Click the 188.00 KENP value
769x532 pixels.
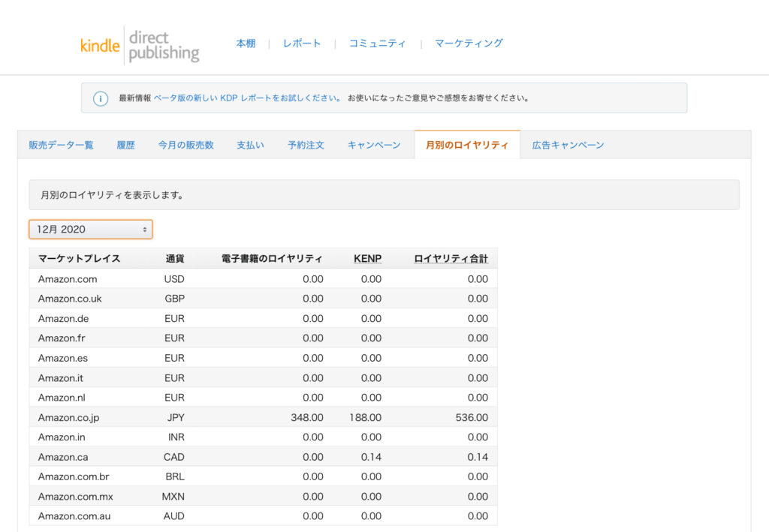[366, 418]
